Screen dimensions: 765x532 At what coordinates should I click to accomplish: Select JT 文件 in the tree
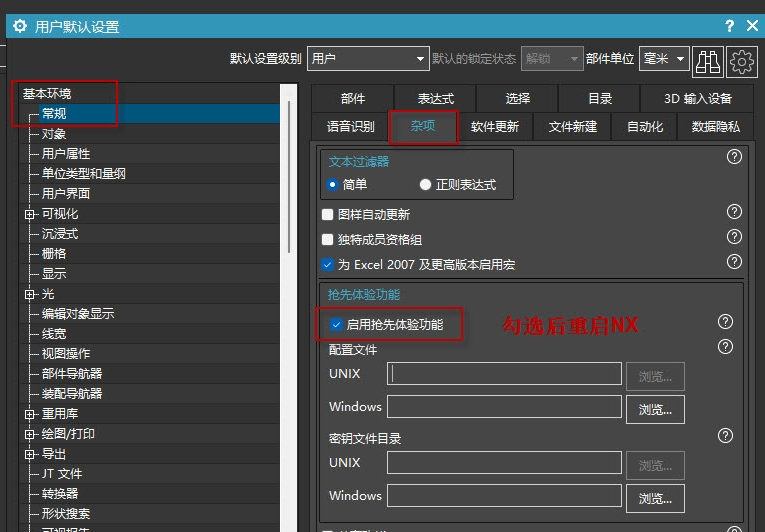pyautogui.click(x=62, y=474)
